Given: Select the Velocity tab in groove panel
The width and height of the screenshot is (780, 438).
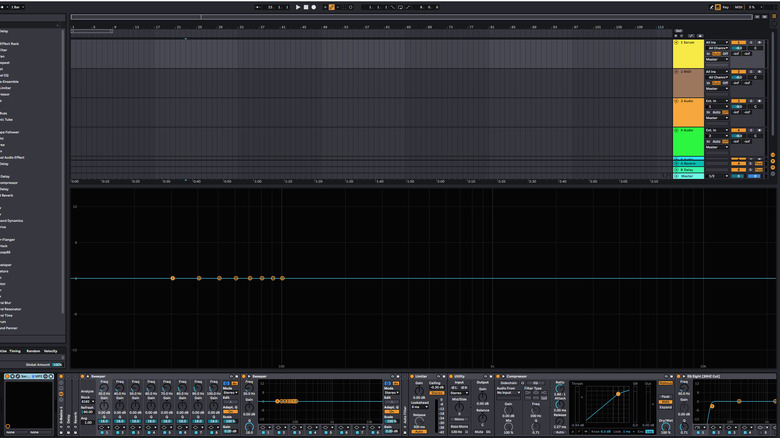Looking at the screenshot, I should coord(51,351).
